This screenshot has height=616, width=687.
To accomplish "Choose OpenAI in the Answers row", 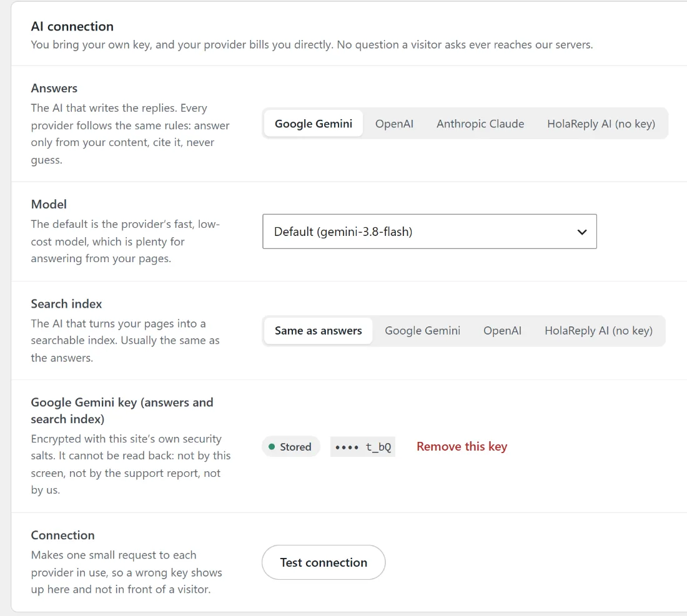I will click(394, 124).
